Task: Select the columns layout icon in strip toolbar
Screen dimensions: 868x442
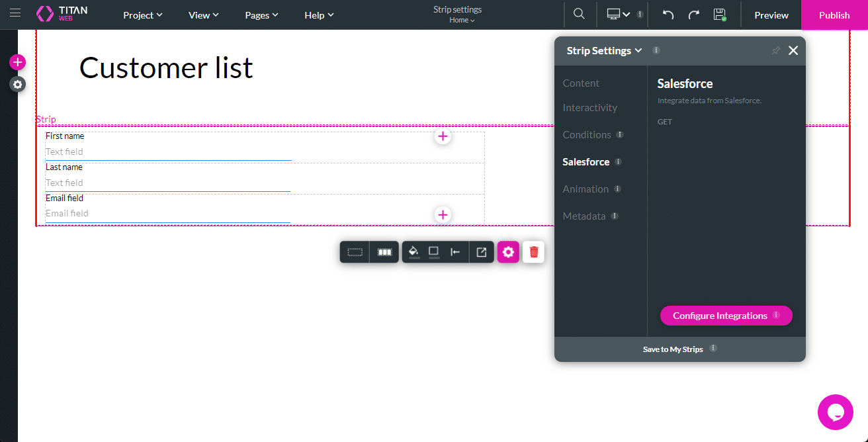Action: tap(386, 251)
